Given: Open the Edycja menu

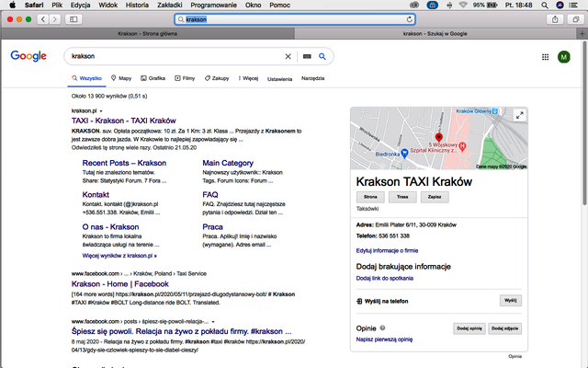Looking at the screenshot, I should (80, 5).
